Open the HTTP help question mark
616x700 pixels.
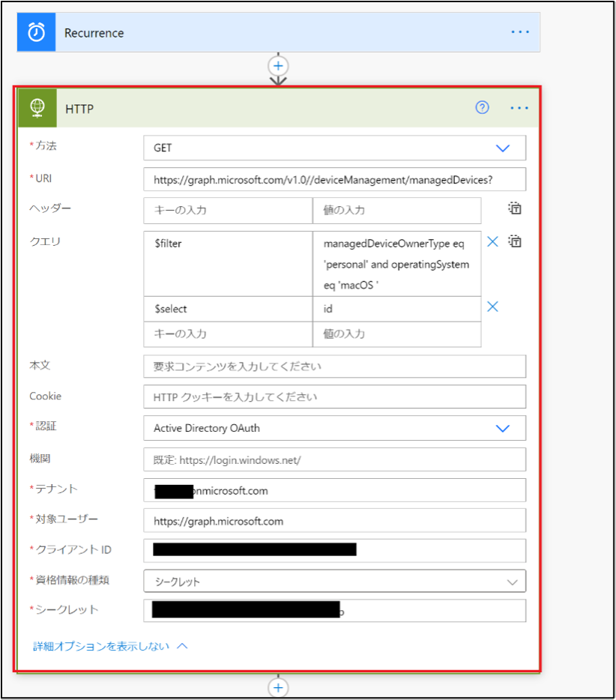[x=482, y=108]
